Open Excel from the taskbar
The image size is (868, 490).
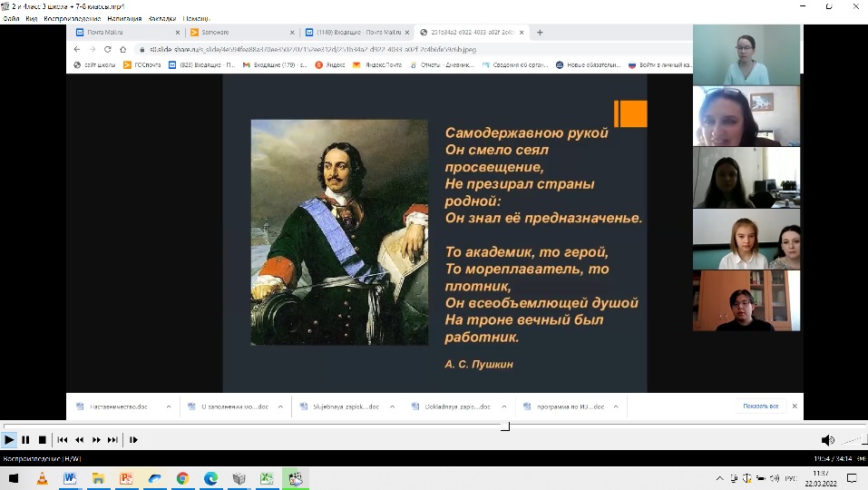coord(267,478)
